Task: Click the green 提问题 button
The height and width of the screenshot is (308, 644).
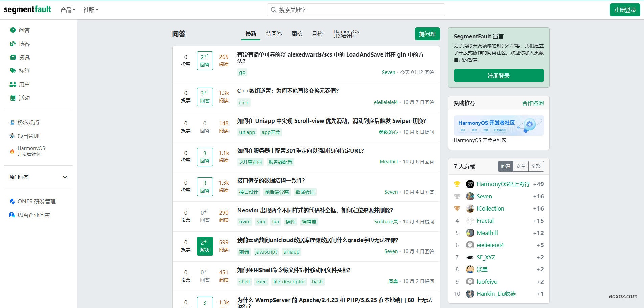Action: 427,34
